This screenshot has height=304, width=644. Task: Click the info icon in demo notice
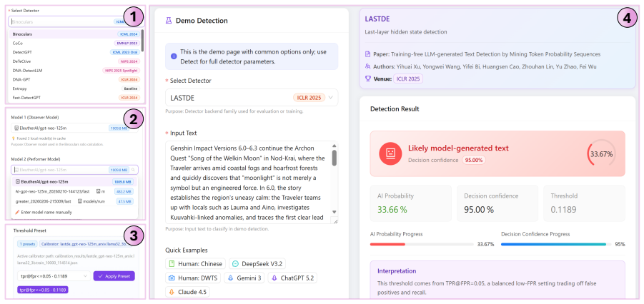pos(173,56)
